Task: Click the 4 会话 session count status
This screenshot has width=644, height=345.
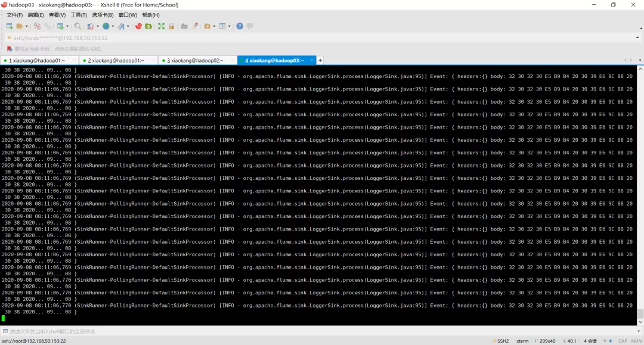Action: click(x=590, y=341)
